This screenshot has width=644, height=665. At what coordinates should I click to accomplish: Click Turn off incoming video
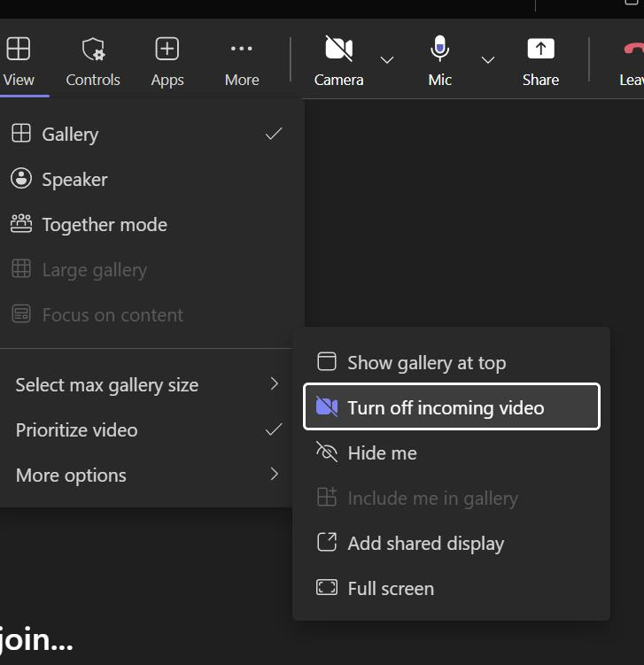point(452,407)
